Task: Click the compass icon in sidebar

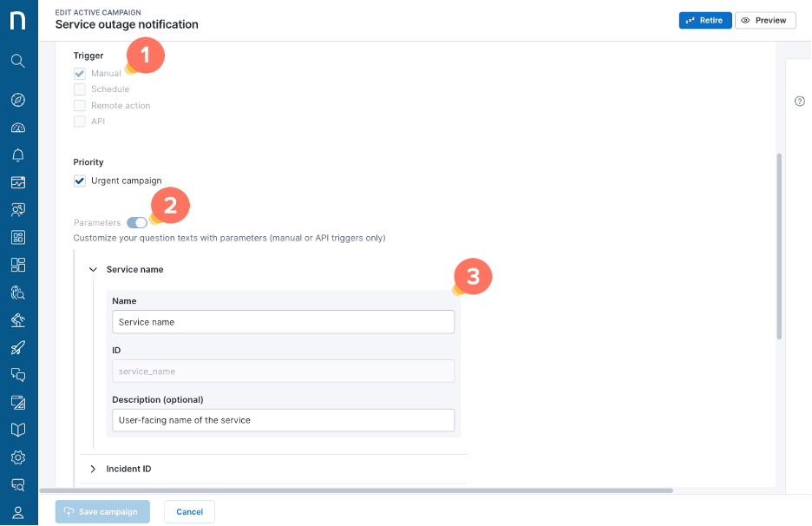Action: coord(18,100)
